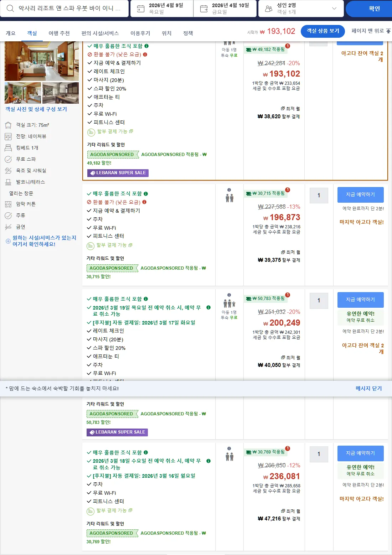Click info icon next to 3월 18일 cancellation policy
The width and height of the screenshot is (392, 555).
(x=208, y=461)
